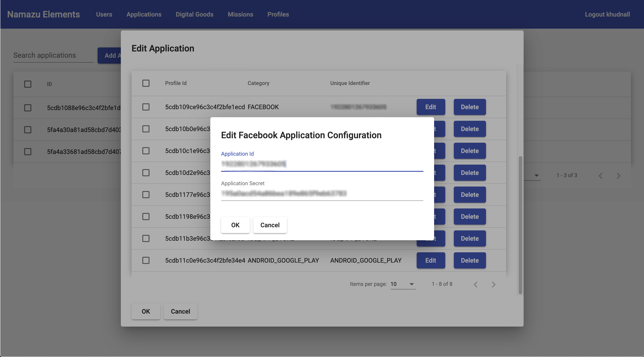Viewport: 644px width, 357px height.
Task: Click OK in Edit Application dialog
Action: (146, 311)
